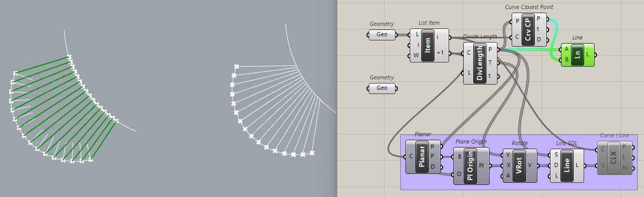Click the Pl output of Pl Origin
The image size is (644, 197).
pyautogui.click(x=482, y=166)
